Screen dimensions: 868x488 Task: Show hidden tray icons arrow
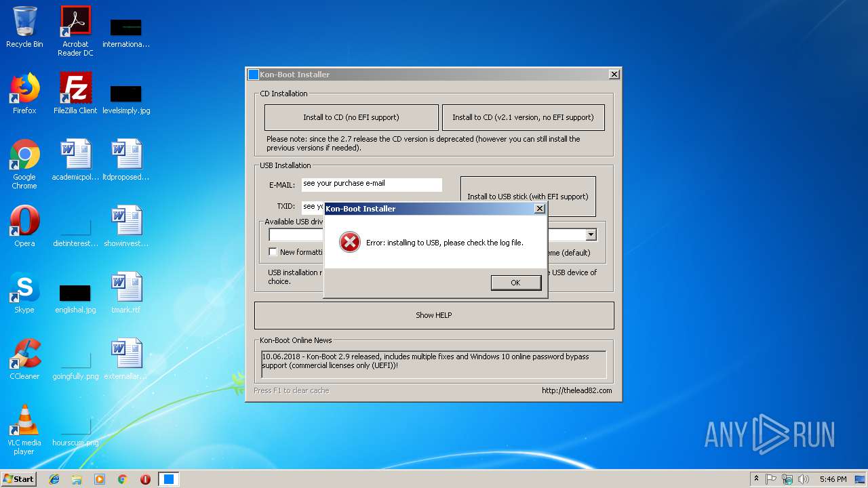click(x=756, y=479)
